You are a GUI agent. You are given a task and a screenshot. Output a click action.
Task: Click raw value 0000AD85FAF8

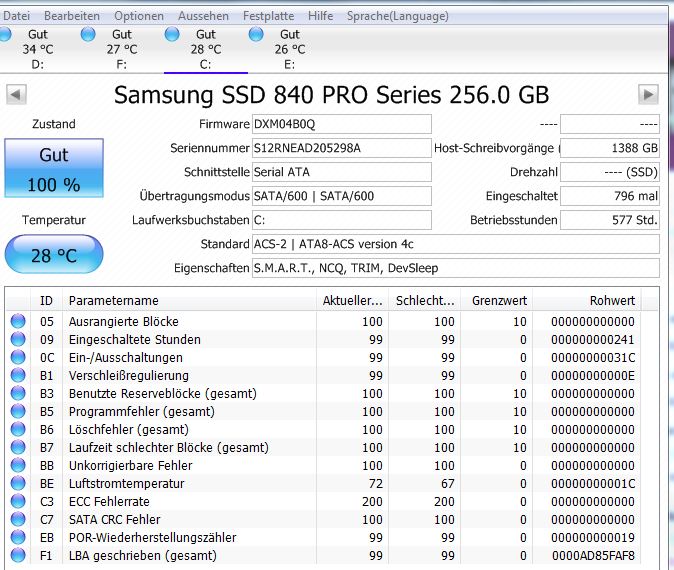(593, 556)
